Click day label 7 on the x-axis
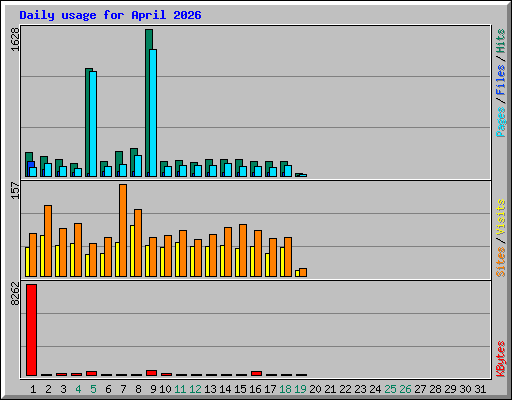The height and width of the screenshot is (400, 512). [123, 389]
